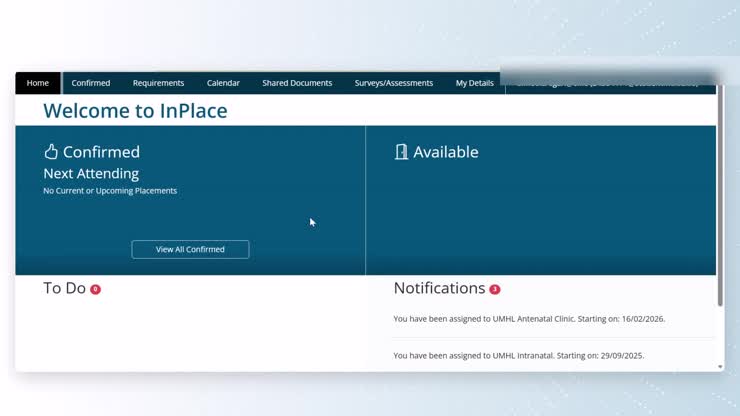
Task: Click the thumbs-up Confirmed icon
Action: point(51,152)
